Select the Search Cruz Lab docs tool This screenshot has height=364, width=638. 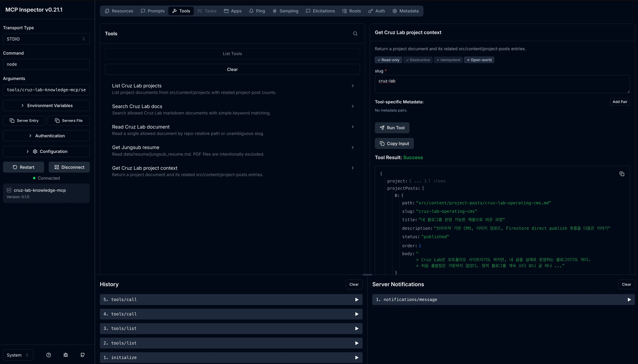(x=232, y=109)
